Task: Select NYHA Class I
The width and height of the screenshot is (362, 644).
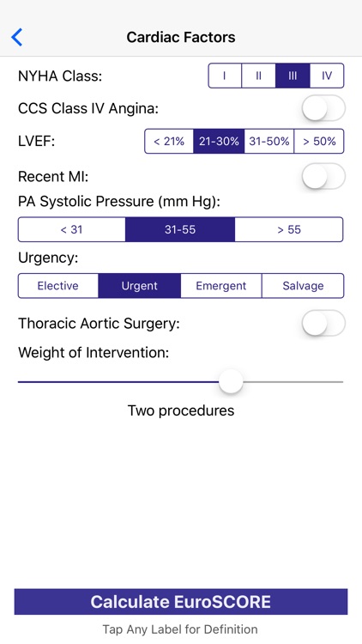Action: [x=225, y=76]
